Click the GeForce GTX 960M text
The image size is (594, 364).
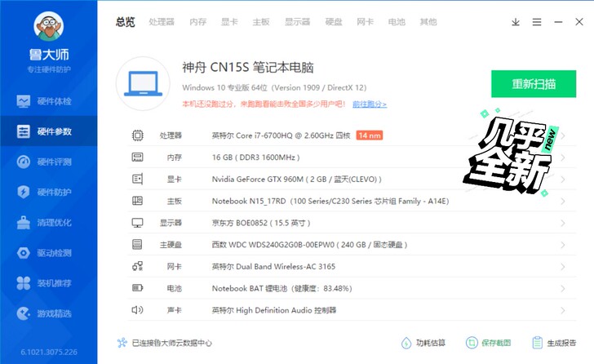[x=297, y=179]
